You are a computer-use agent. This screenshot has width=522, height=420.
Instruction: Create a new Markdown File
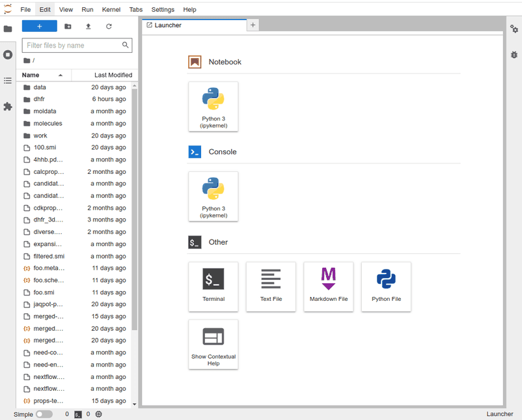pyautogui.click(x=329, y=287)
